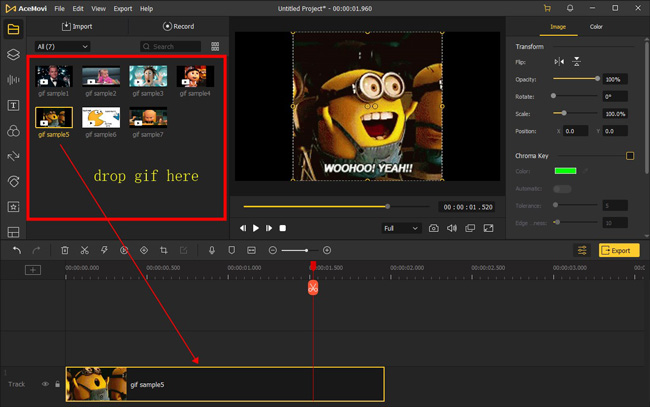Open the Export menu

[x=123, y=8]
